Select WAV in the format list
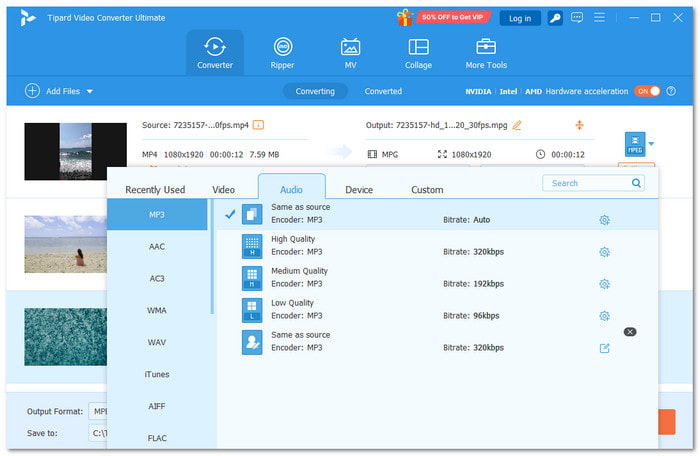700x456 pixels. (x=157, y=342)
